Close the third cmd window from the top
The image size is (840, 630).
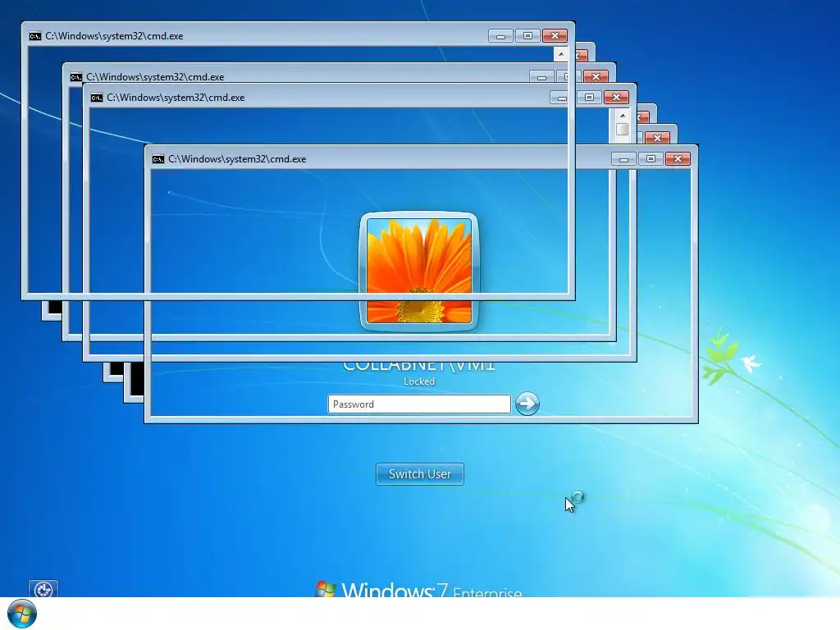[x=616, y=98]
